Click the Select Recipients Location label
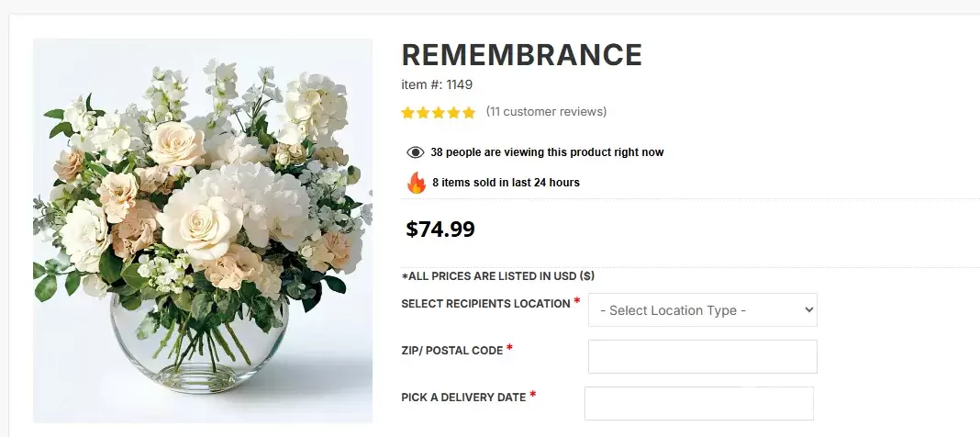Viewport: 980px width, 437px height. (x=485, y=304)
